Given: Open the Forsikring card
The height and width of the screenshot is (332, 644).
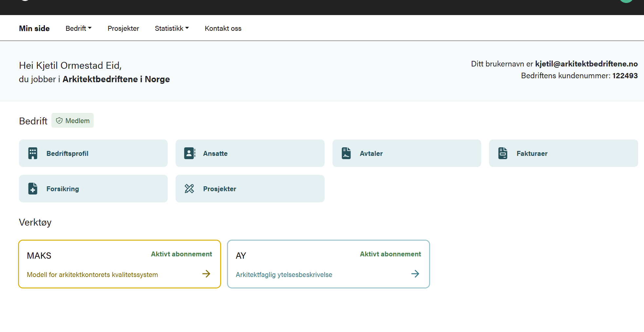Looking at the screenshot, I should [x=93, y=189].
